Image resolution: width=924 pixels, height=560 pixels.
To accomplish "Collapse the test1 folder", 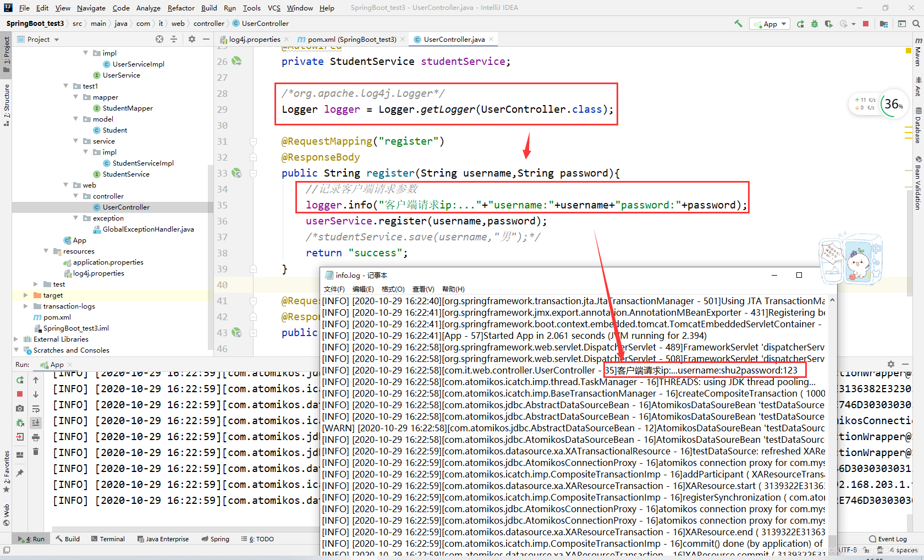I will 65,86.
